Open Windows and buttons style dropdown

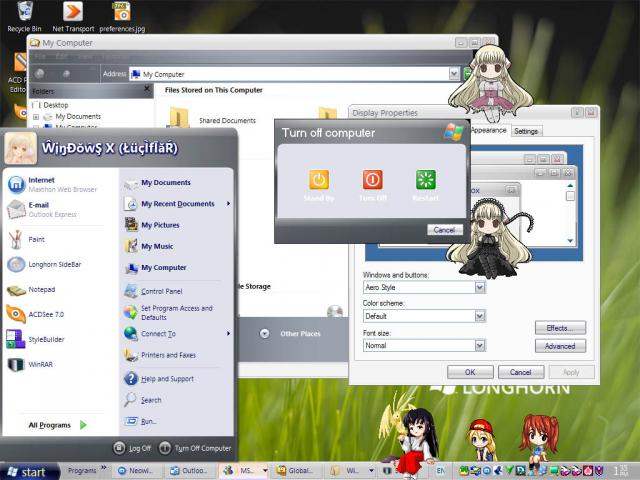click(480, 287)
